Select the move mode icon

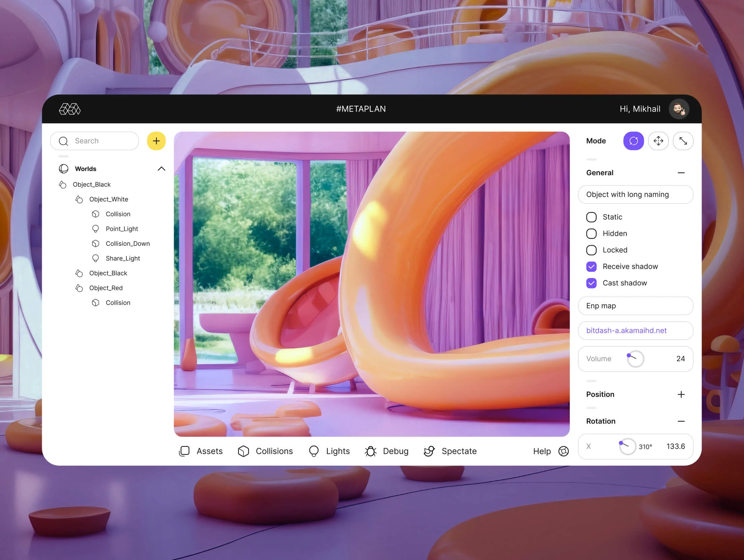pos(658,141)
